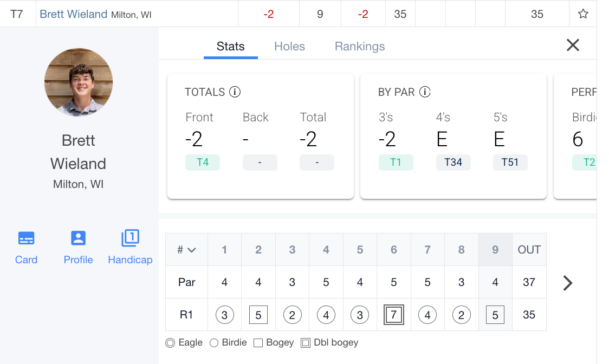Select hole 2 column header

tap(258, 250)
